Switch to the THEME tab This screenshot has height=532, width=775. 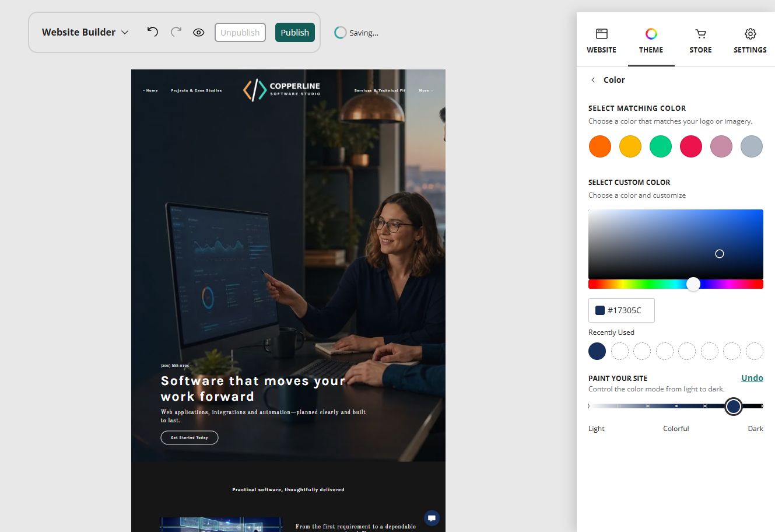651,41
